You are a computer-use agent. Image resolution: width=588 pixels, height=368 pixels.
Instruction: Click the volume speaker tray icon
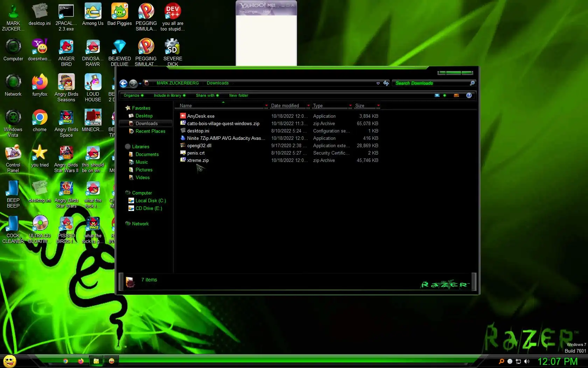[x=527, y=361]
